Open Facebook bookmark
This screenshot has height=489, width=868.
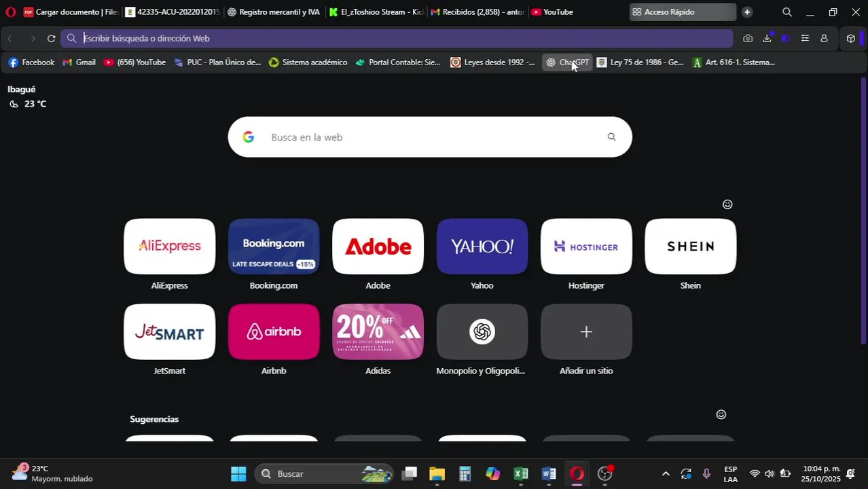pos(31,62)
